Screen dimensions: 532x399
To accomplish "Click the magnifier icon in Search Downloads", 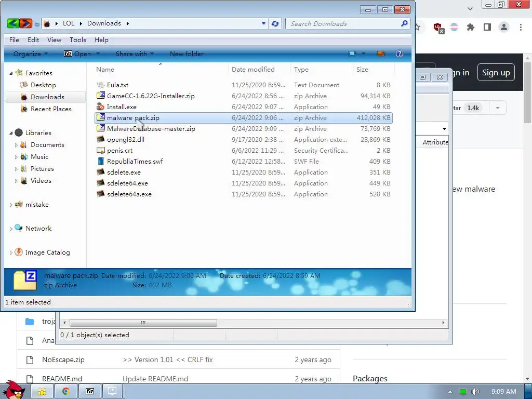I will [x=404, y=23].
